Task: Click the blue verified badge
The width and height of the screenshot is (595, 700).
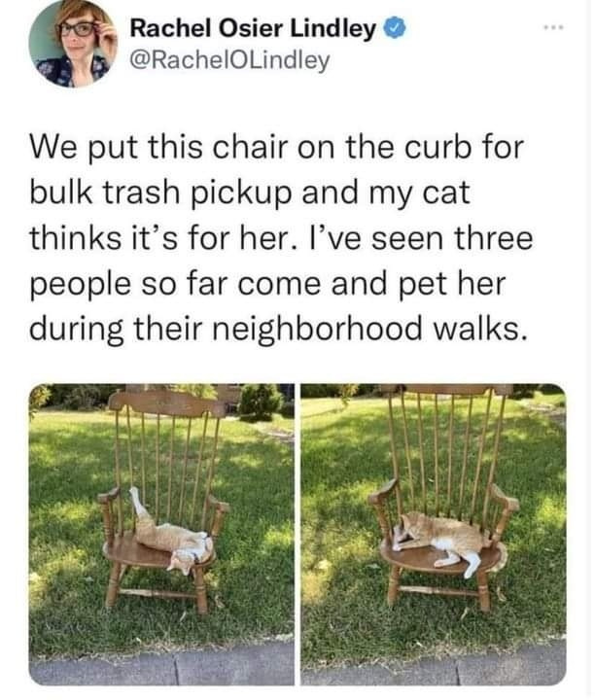Action: tap(397, 29)
